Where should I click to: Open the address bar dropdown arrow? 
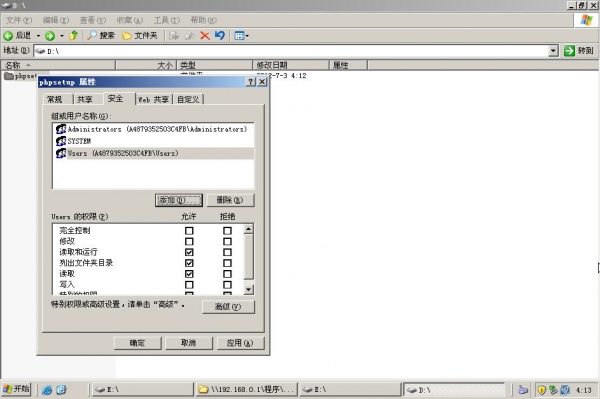point(553,50)
